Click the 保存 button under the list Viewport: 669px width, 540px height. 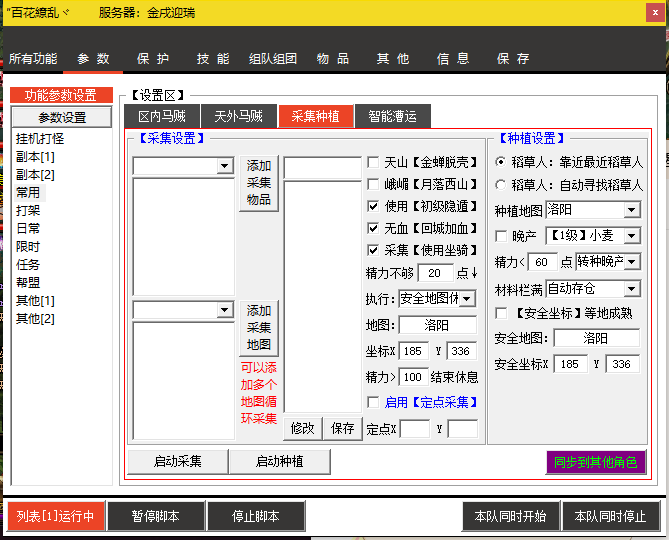coord(342,429)
